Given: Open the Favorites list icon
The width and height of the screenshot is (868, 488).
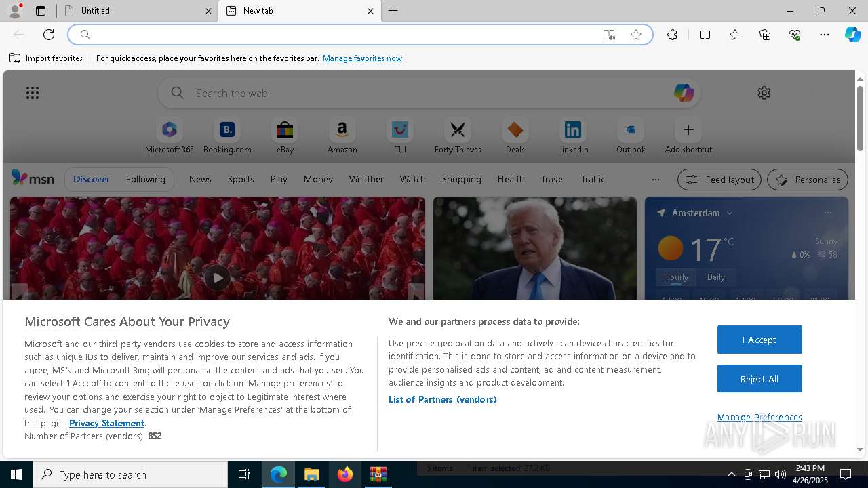Looking at the screenshot, I should click(x=735, y=35).
